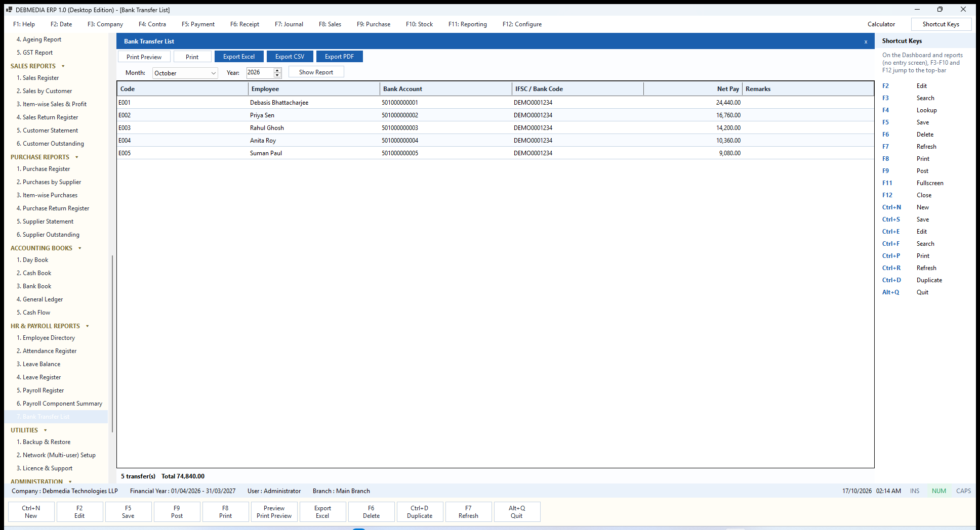
Task: Open the F5: Payment menu
Action: tap(198, 24)
